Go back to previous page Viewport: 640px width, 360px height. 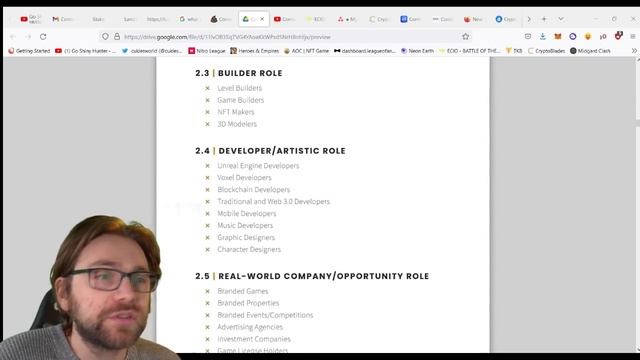pyautogui.click(x=13, y=37)
